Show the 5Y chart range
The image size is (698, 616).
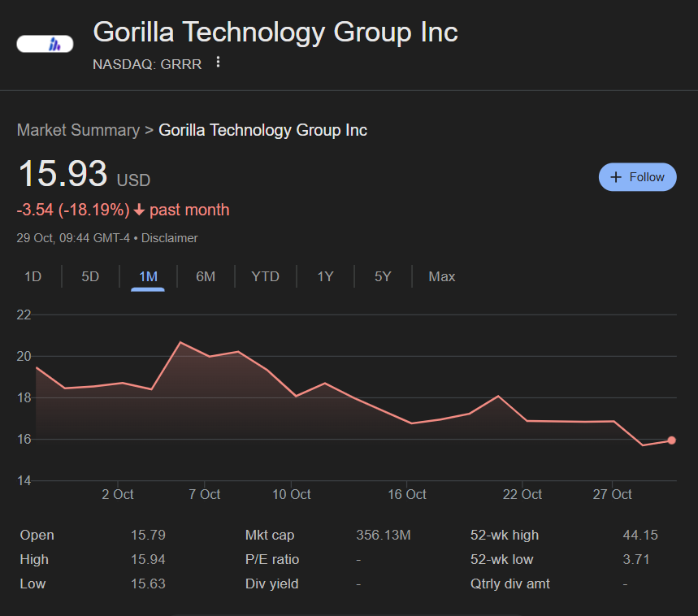[383, 276]
